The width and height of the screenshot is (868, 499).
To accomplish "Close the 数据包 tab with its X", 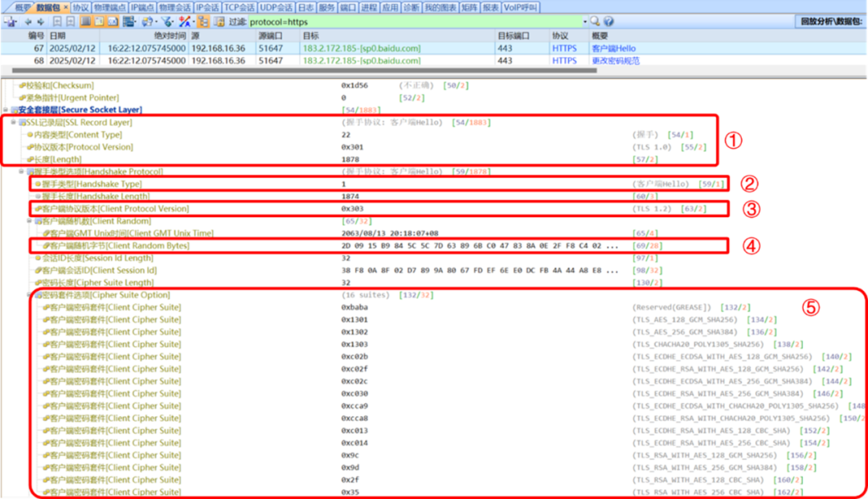I will (x=66, y=7).
